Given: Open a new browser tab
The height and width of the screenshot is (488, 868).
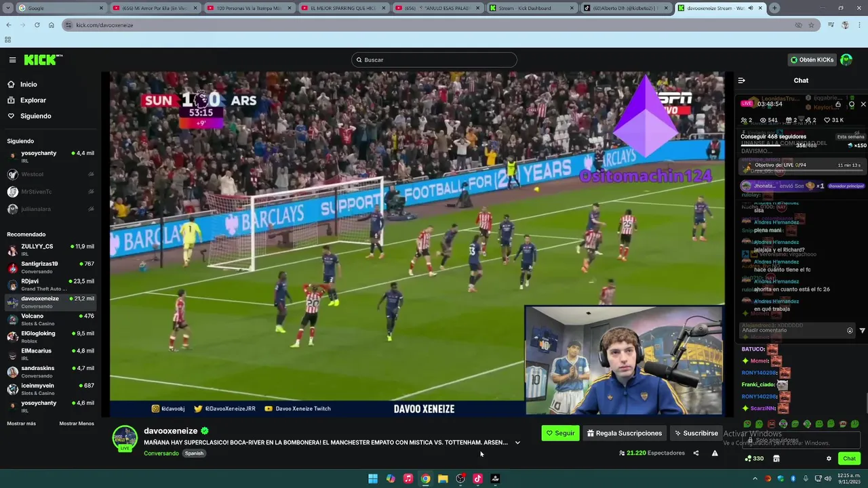Looking at the screenshot, I should (774, 8).
